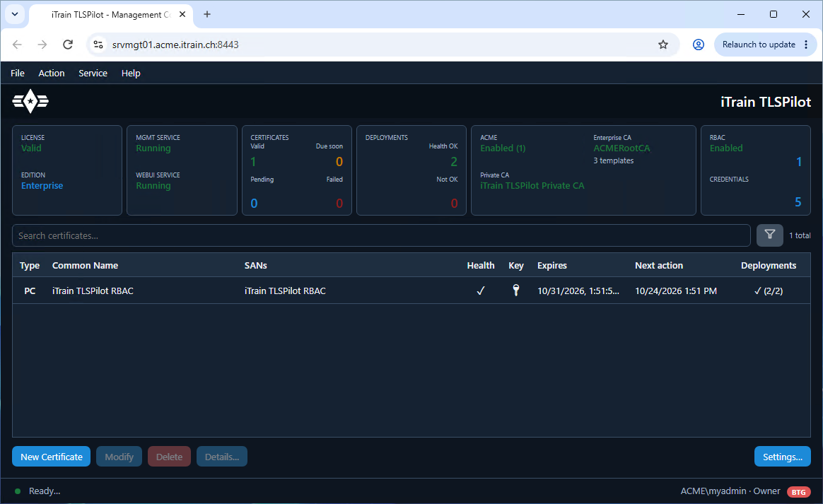
Task: Click the New Certificate button
Action: [x=52, y=457]
